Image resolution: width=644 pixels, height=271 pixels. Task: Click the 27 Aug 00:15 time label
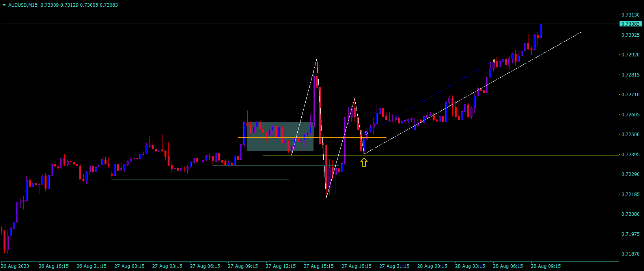coord(129,266)
